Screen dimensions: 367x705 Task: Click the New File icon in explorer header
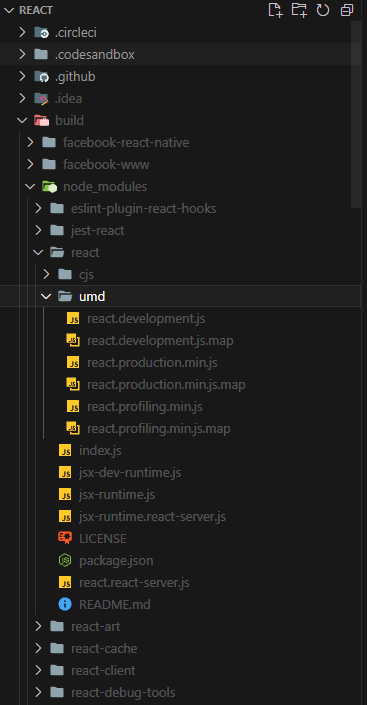(x=275, y=10)
